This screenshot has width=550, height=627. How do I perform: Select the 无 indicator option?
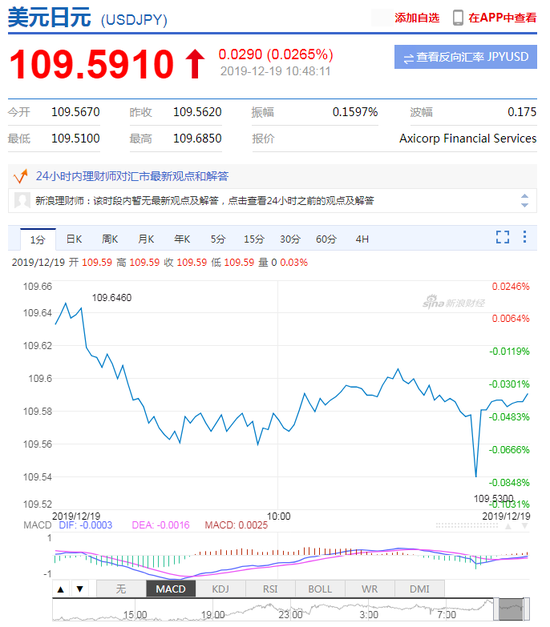[x=121, y=589]
